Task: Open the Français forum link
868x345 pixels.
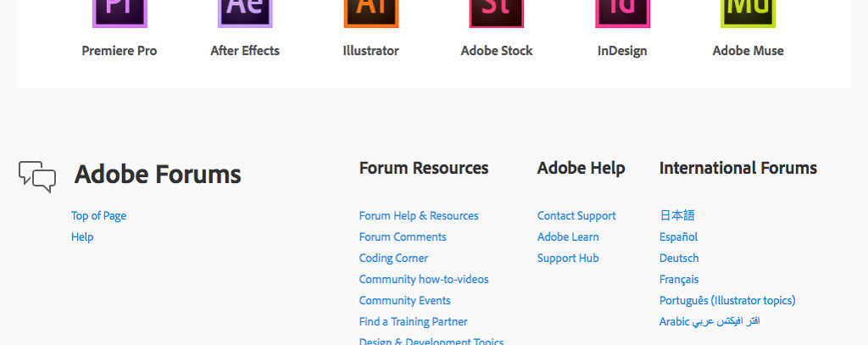Action: [x=679, y=279]
